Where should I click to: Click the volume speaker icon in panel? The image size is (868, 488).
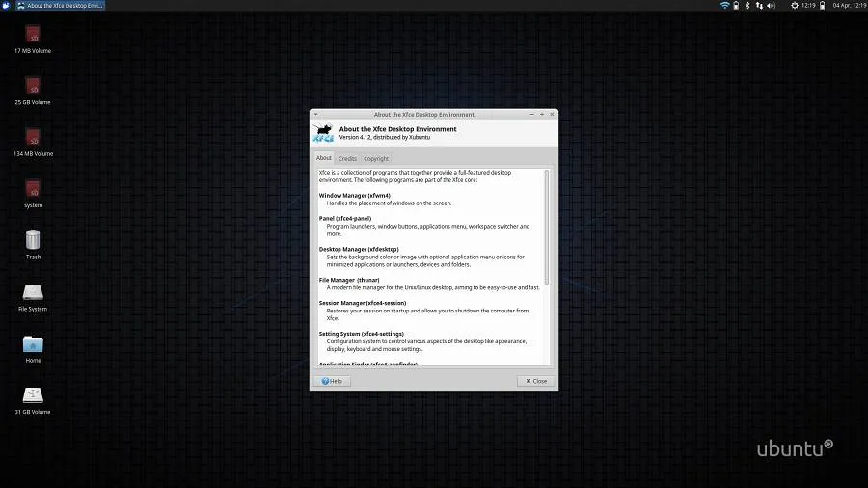click(x=772, y=6)
